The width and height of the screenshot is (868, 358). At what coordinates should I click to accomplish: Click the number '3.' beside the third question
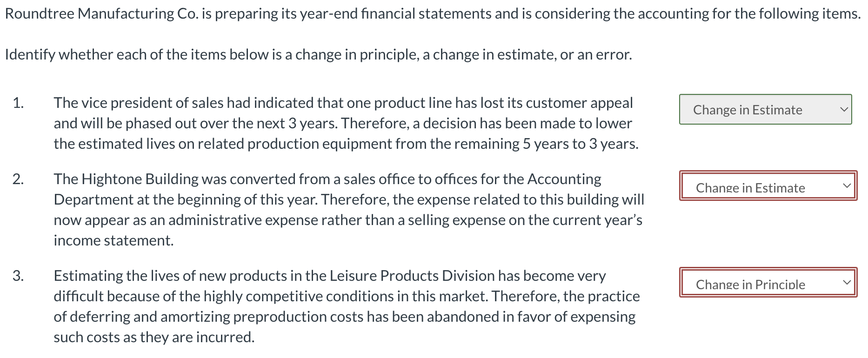(x=19, y=275)
